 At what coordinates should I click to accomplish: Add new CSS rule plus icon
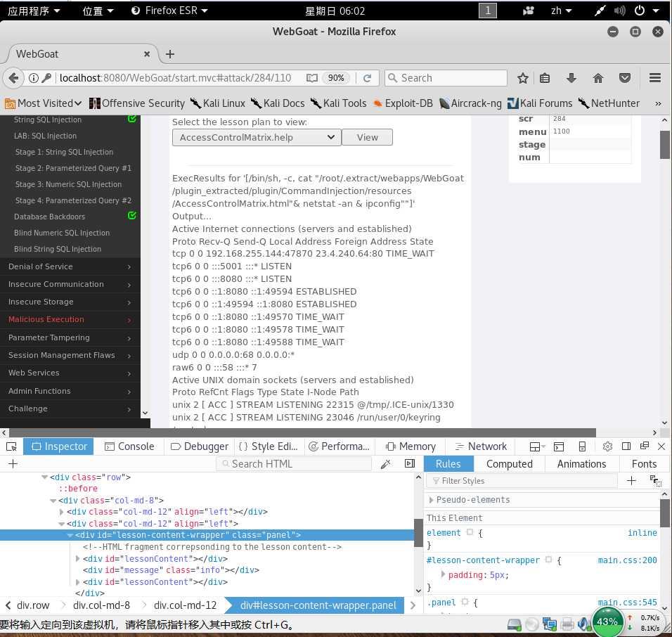pos(631,481)
